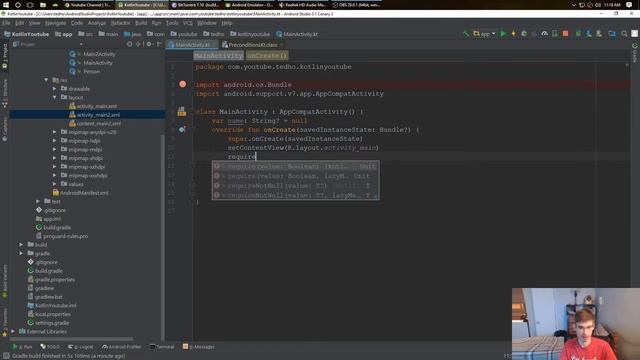The width and height of the screenshot is (640, 360).
Task: Click the Apply Changes lightning icon
Action: click(x=513, y=34)
